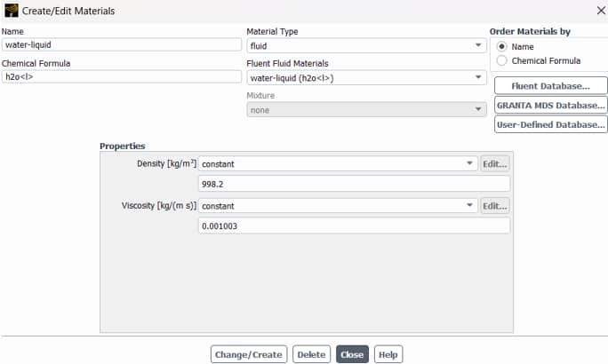
Task: Select Chemical Formula ordering radio button
Action: [x=501, y=60]
